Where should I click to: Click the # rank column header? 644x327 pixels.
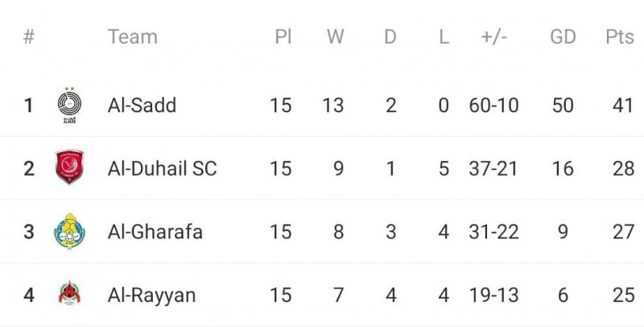(x=29, y=37)
